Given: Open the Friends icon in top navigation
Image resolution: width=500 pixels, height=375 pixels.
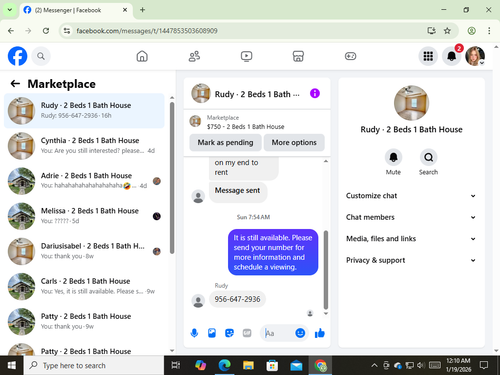Looking at the screenshot, I should 194,56.
